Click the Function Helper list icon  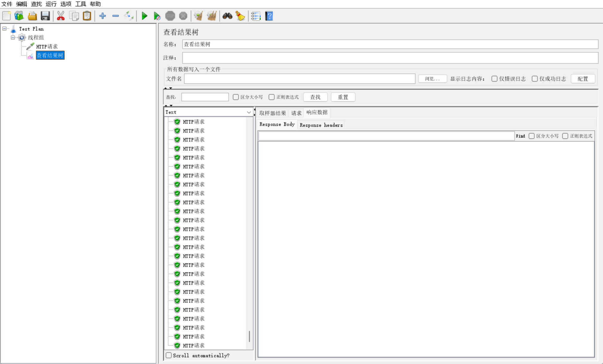(x=256, y=16)
